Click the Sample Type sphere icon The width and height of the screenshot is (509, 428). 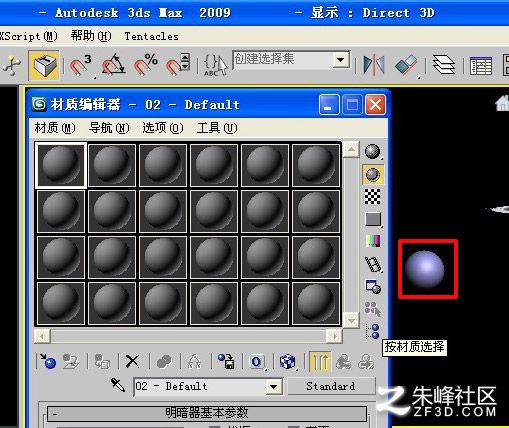(x=372, y=152)
